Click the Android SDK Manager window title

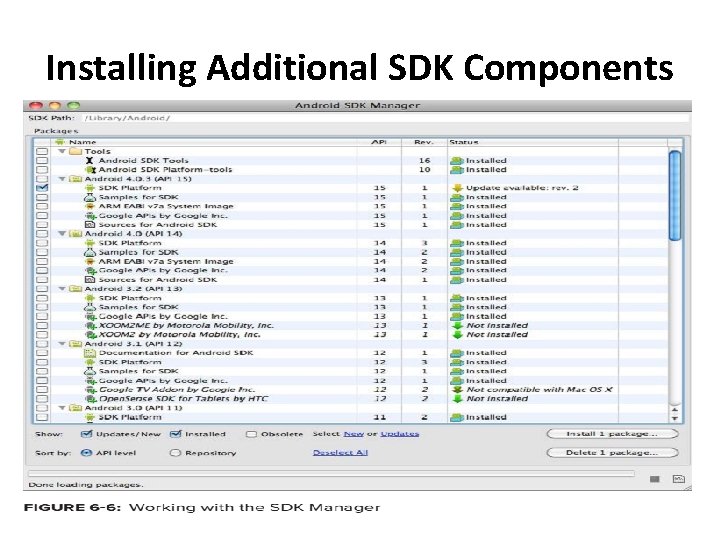357,106
